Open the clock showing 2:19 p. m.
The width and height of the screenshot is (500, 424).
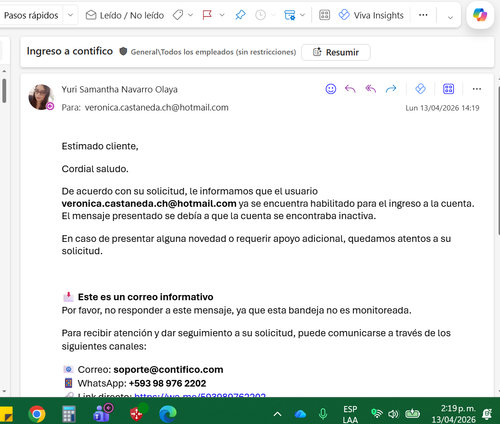click(x=454, y=414)
